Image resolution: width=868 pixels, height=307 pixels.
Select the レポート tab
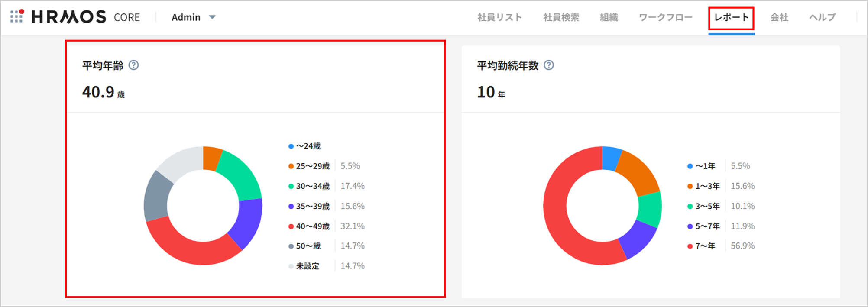click(x=731, y=17)
